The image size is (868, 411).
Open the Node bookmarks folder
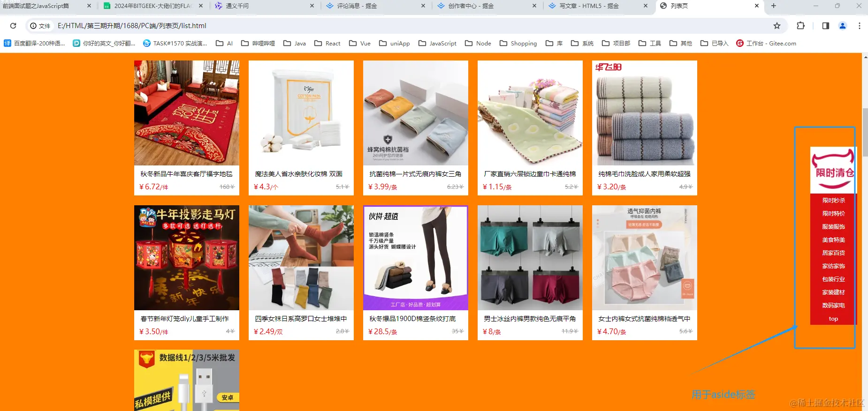tap(478, 43)
